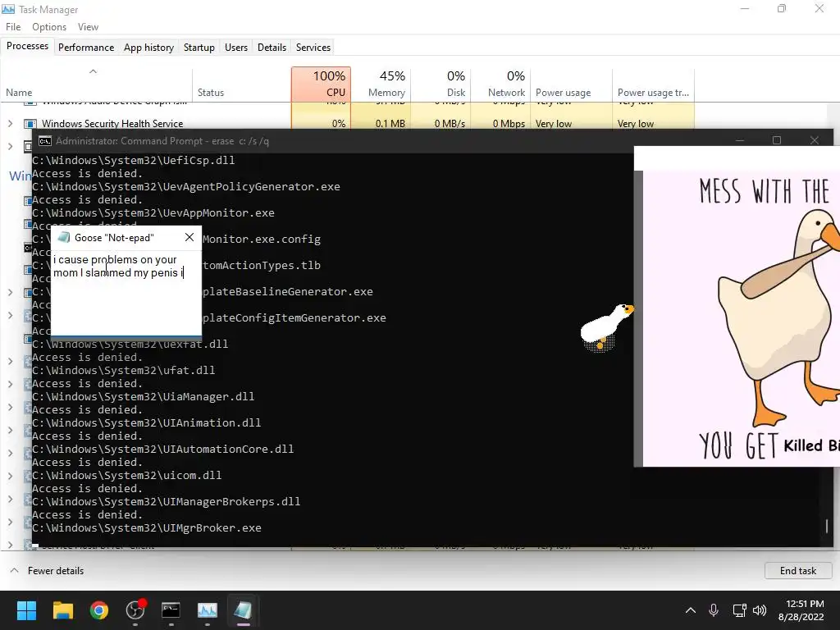Open the Options menu in Task Manager

(x=49, y=27)
